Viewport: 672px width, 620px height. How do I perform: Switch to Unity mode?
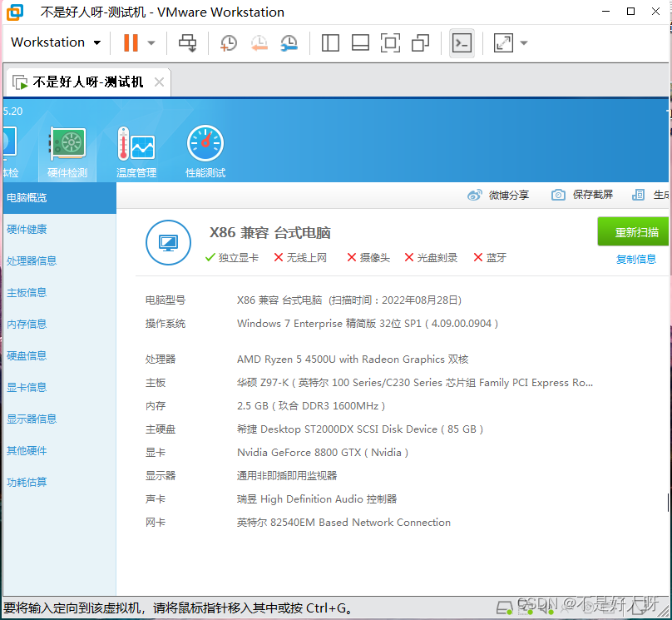coord(421,43)
